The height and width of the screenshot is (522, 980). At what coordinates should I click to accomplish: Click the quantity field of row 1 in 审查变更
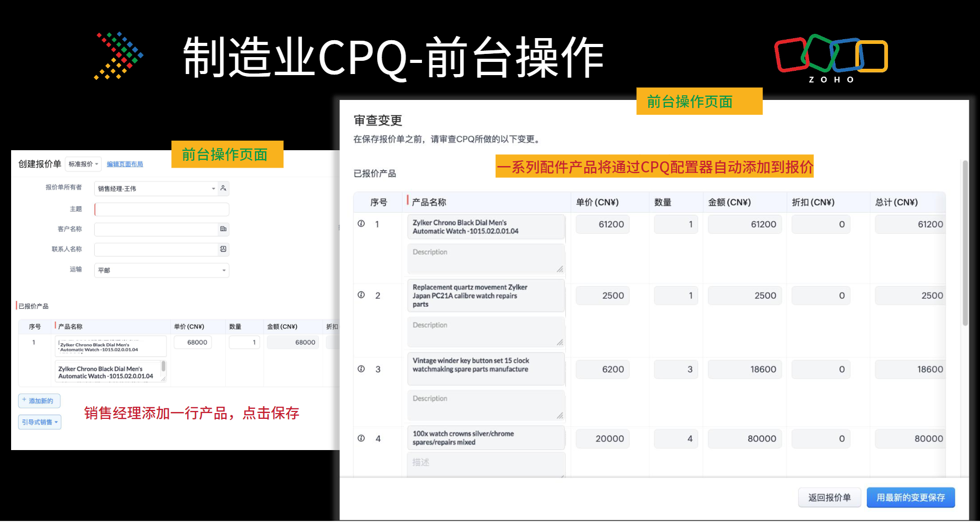click(676, 224)
